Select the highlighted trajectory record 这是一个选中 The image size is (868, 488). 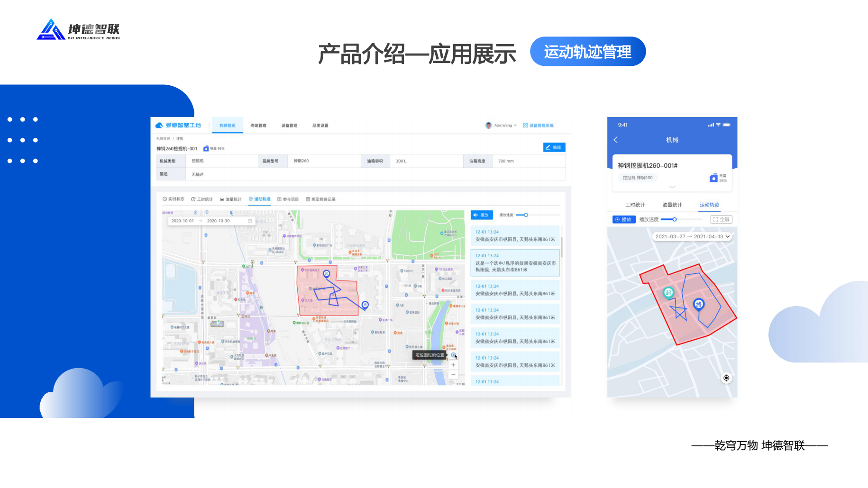515,263
